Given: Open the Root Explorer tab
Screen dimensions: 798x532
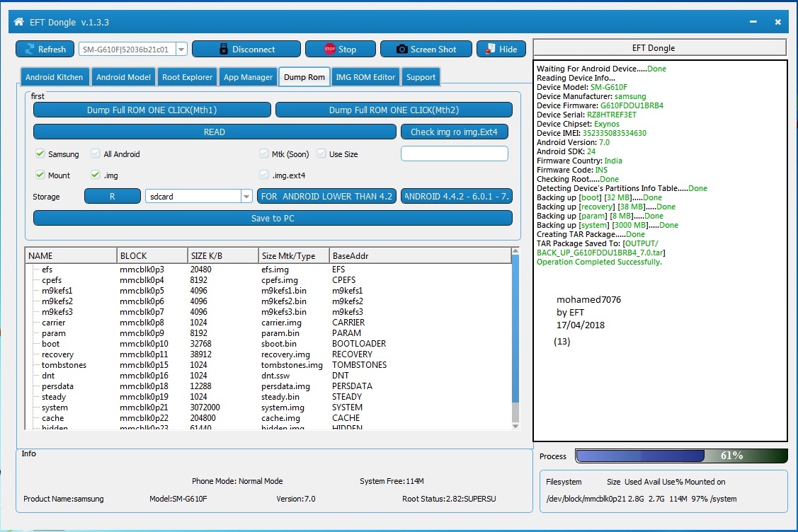Looking at the screenshot, I should click(x=187, y=77).
